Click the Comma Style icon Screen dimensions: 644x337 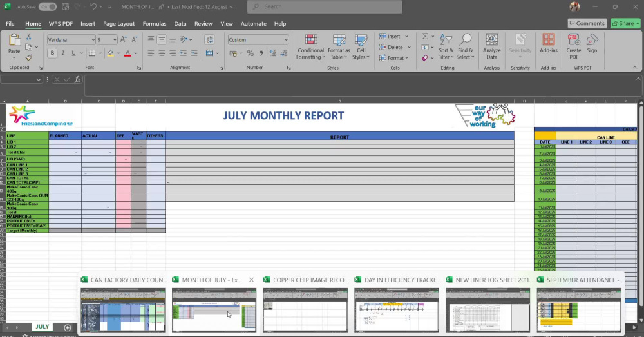coord(261,53)
